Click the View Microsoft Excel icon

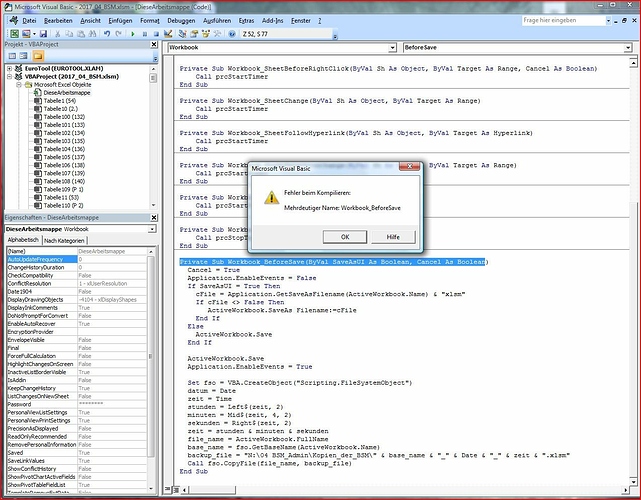(14, 34)
